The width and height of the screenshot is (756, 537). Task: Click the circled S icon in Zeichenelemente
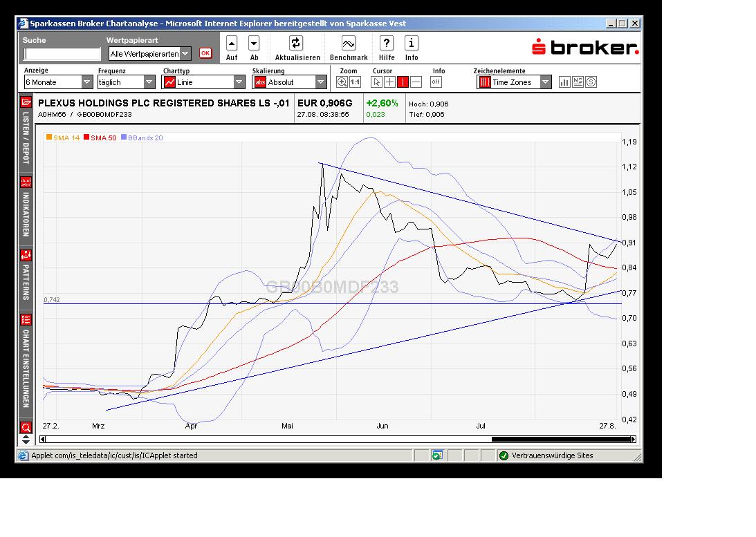(x=591, y=82)
